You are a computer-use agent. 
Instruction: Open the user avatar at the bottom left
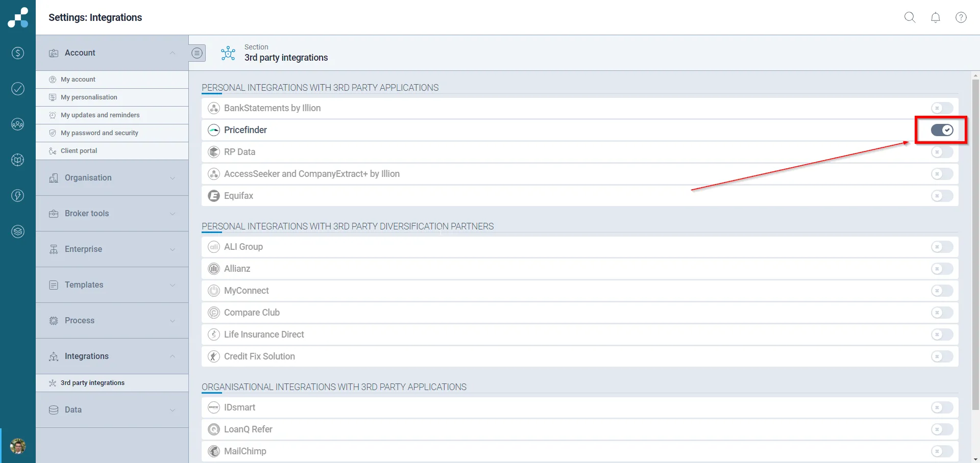coord(18,446)
